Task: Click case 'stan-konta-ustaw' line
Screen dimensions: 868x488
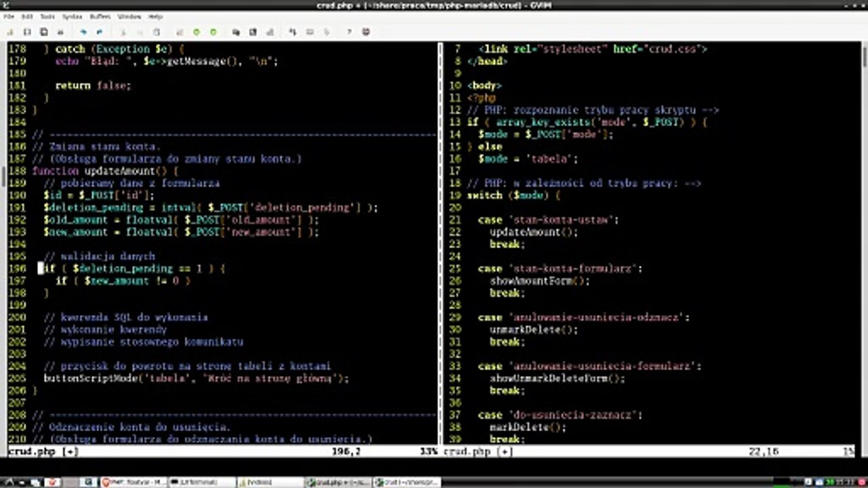Action: click(x=549, y=220)
